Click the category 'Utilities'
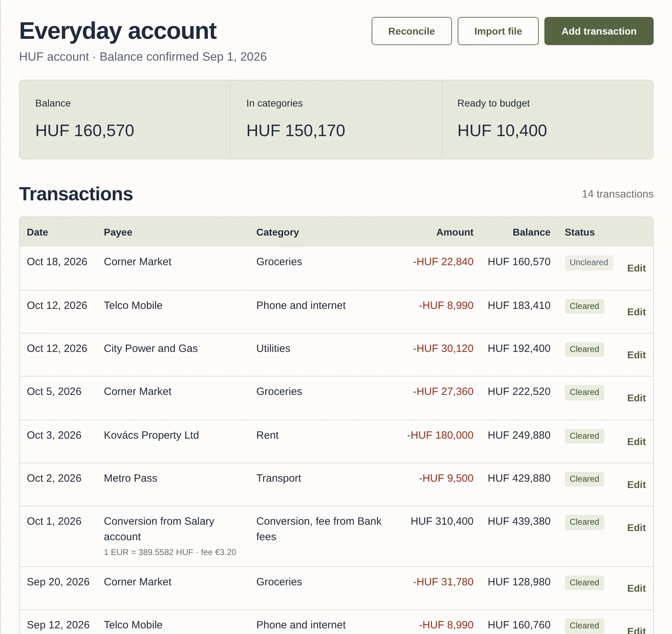Image resolution: width=672 pixels, height=634 pixels. pos(273,348)
